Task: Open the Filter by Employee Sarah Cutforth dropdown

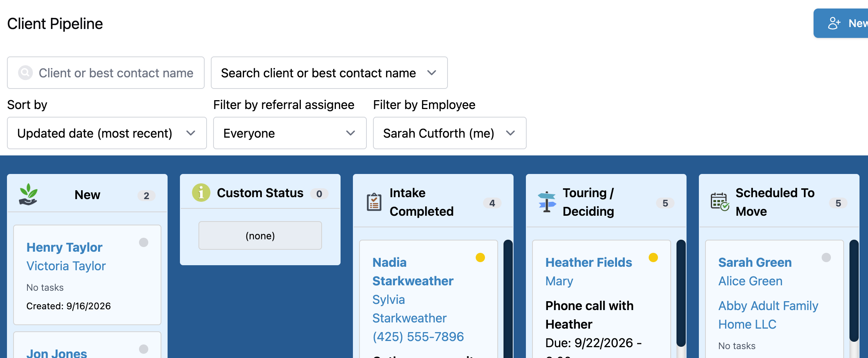Action: click(x=450, y=133)
